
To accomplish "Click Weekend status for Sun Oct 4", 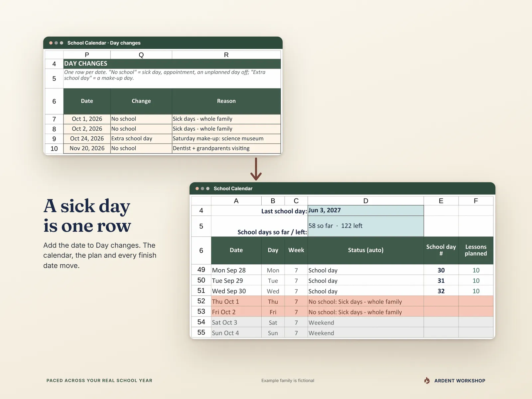I will pos(366,332).
